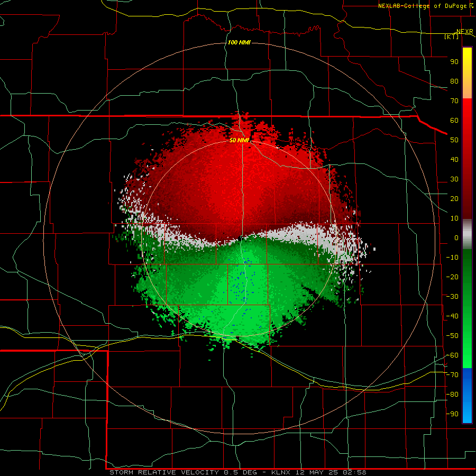Click the 70 value on velocity scale

[x=454, y=101]
